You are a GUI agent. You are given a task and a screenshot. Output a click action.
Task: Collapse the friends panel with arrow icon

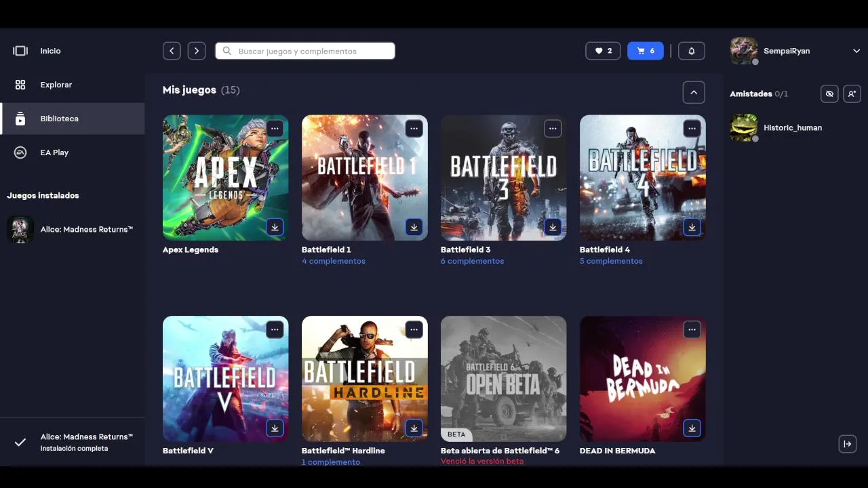847,444
